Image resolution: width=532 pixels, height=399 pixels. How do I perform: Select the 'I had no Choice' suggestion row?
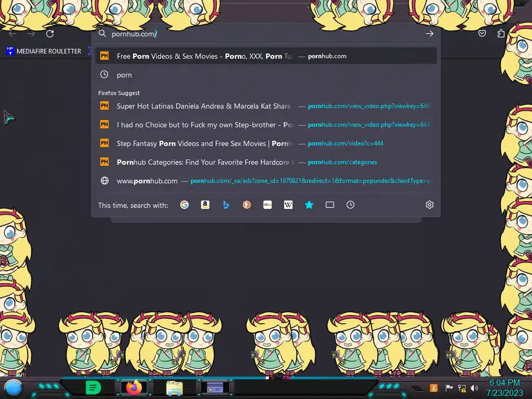click(x=266, y=125)
